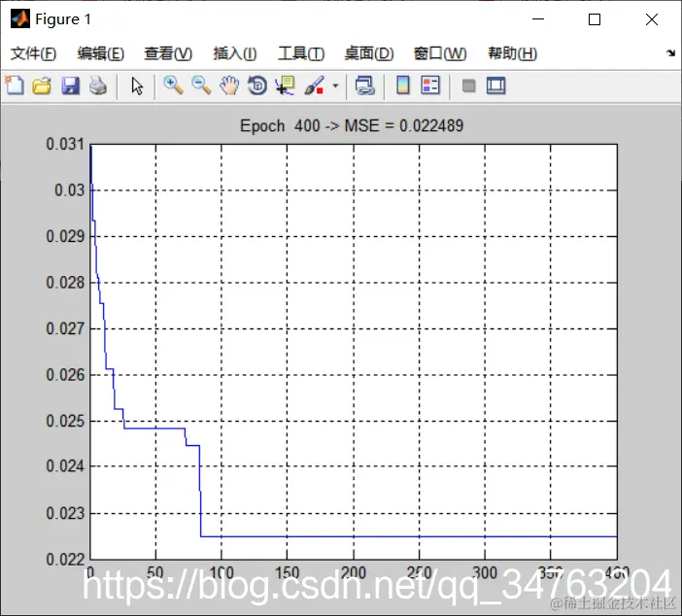The width and height of the screenshot is (682, 616).
Task: Click the Hide Plot Tools icon
Action: click(x=468, y=86)
